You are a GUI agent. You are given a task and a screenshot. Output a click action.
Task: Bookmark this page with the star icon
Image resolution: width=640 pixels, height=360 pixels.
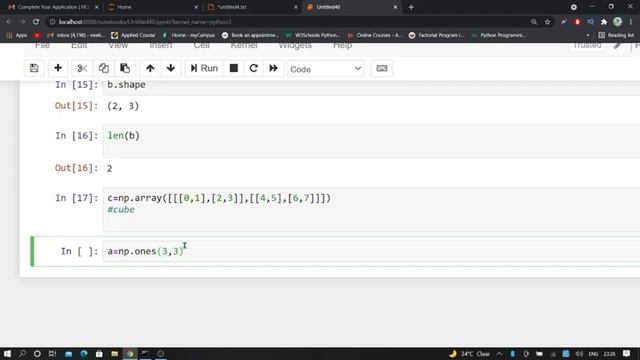pos(547,22)
